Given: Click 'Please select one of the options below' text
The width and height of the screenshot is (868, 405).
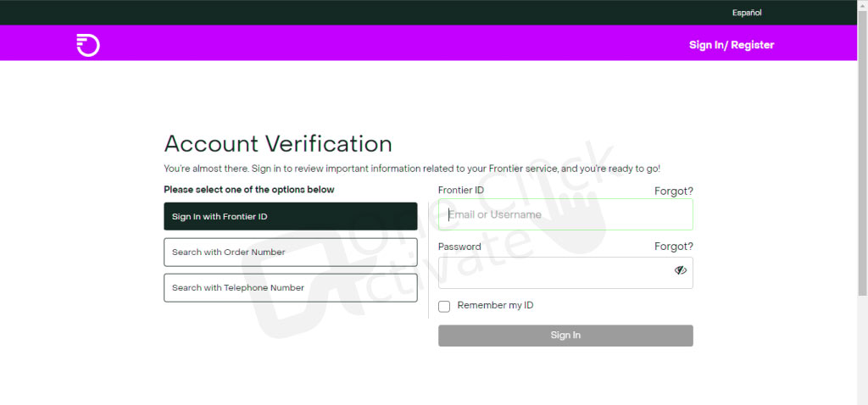Looking at the screenshot, I should (x=249, y=190).
